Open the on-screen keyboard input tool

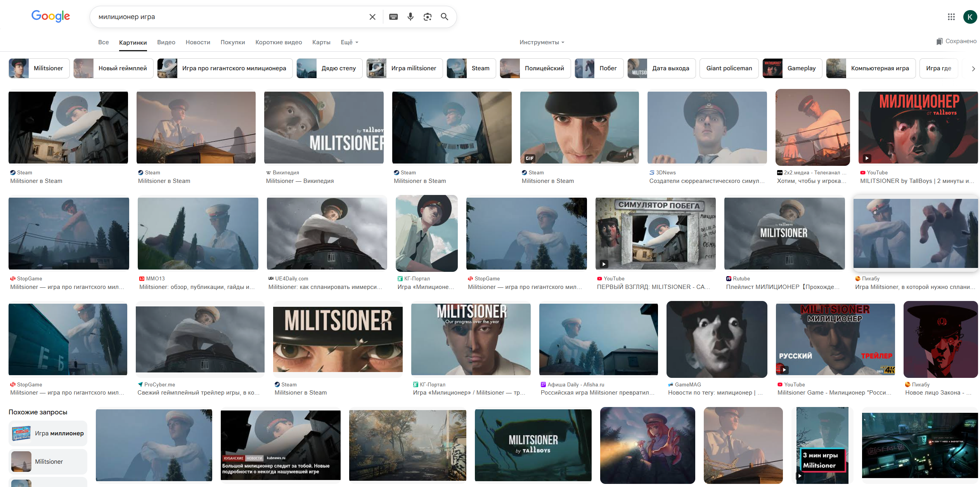pos(393,17)
